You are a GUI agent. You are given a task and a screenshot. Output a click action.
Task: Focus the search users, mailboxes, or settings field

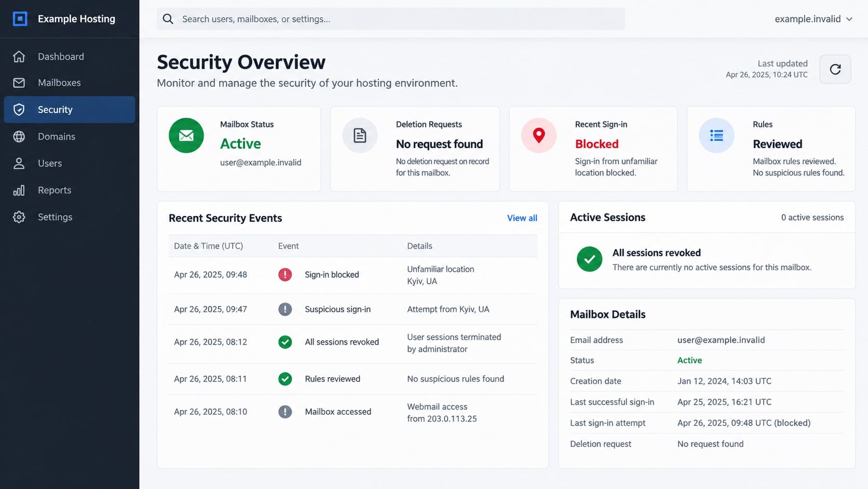click(x=391, y=19)
